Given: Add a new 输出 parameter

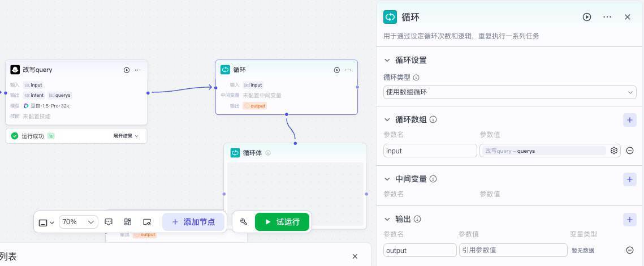Looking at the screenshot, I should [630, 219].
